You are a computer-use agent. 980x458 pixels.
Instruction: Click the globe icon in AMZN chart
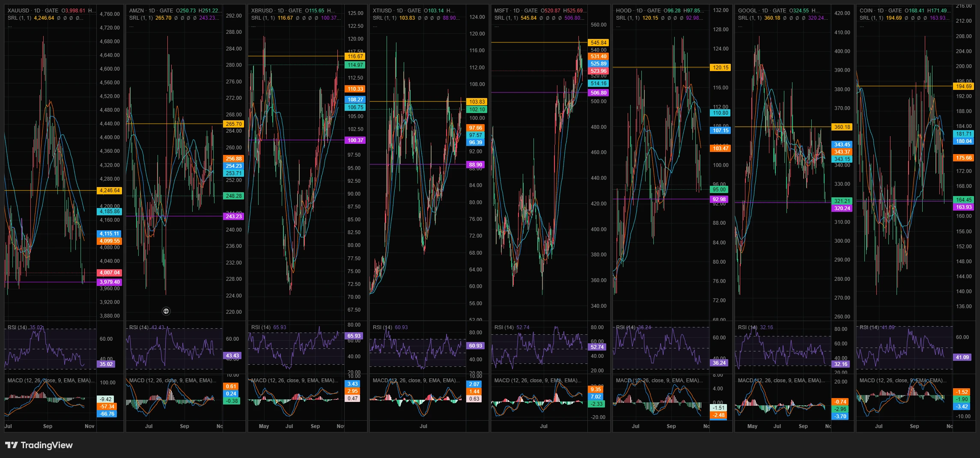click(166, 311)
